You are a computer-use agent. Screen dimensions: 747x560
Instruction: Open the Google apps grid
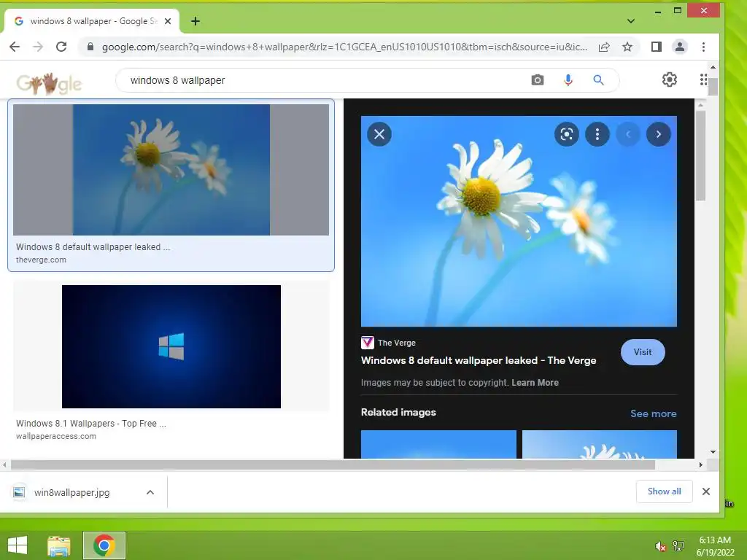click(x=704, y=79)
